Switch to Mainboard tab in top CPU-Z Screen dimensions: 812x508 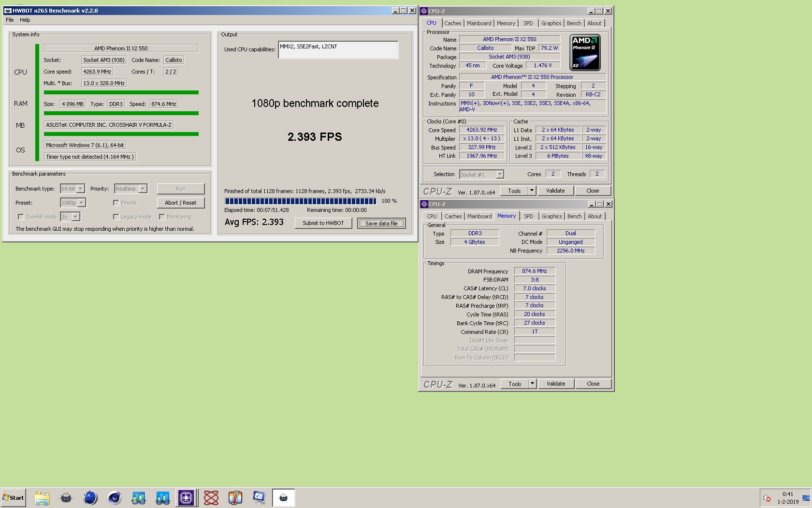(x=479, y=23)
